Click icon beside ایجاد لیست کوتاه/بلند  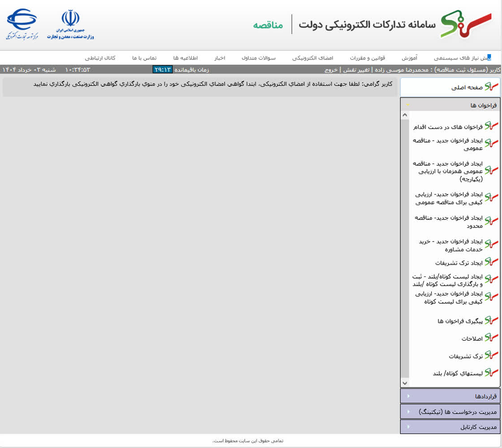coord(491,279)
